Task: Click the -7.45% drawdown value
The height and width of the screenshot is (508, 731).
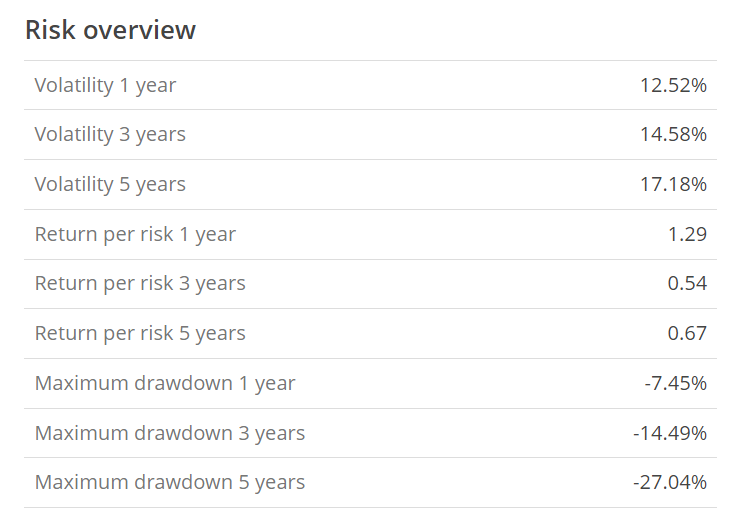Action: pos(675,383)
